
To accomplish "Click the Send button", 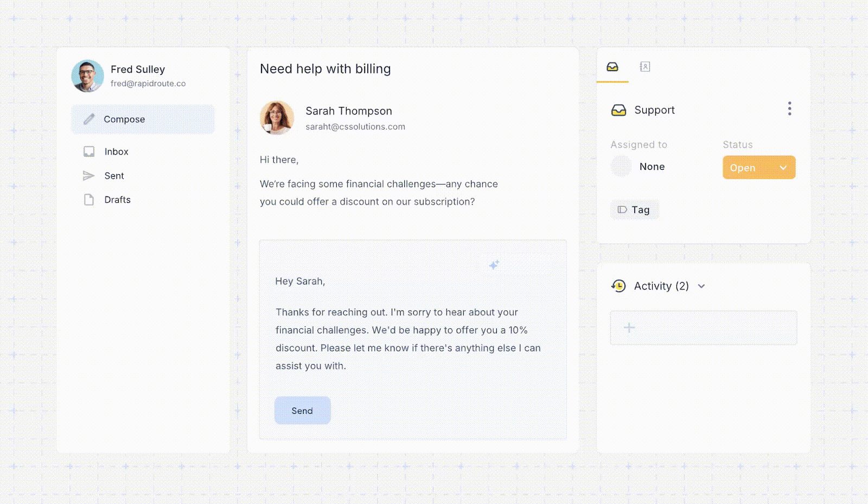I will coord(302,410).
